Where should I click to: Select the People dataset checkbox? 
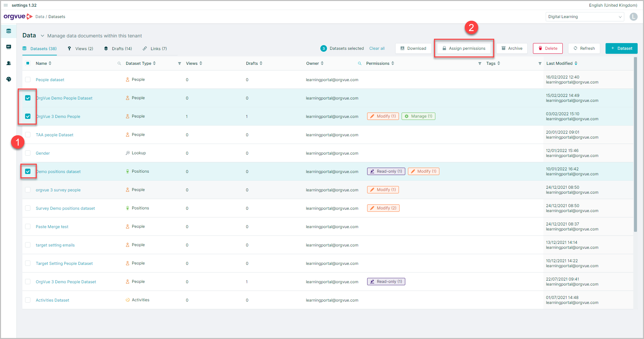(28, 79)
